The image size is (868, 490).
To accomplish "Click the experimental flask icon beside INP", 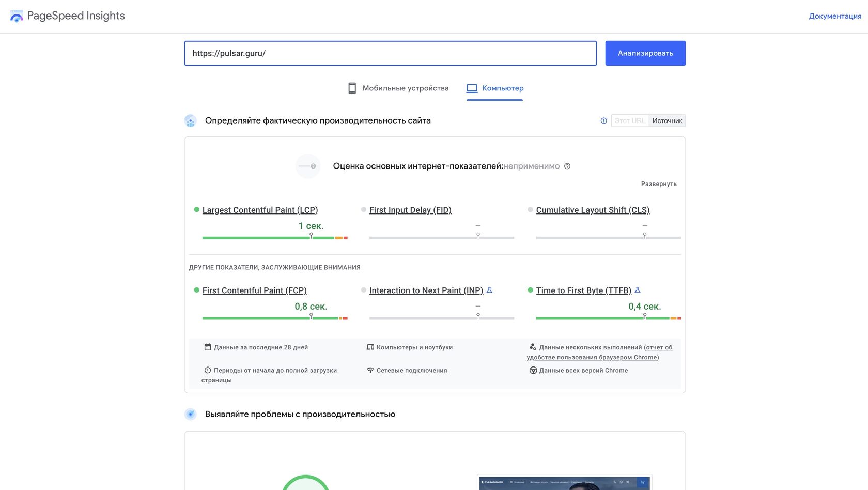I will pos(489,290).
